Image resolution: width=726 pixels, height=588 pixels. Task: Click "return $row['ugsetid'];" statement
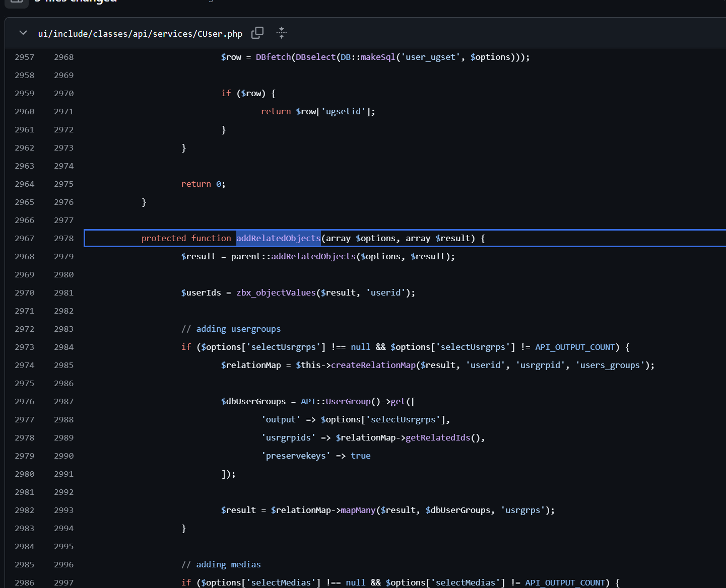(318, 111)
